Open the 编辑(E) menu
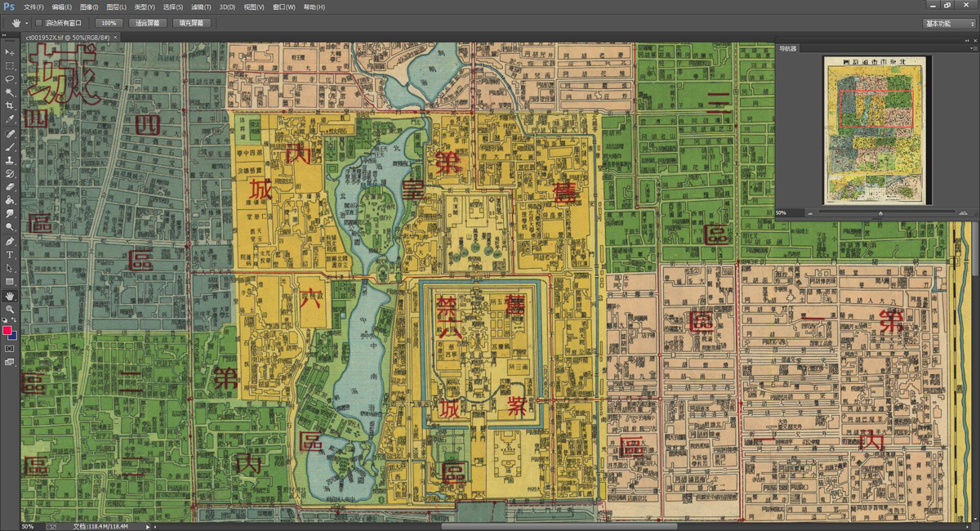Screen dimensions: 980x531 coord(62,7)
